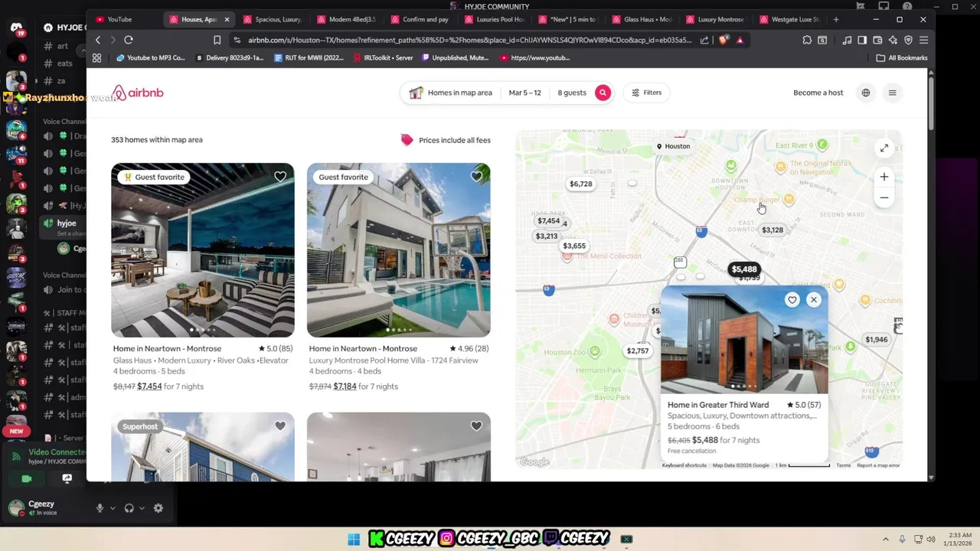Select the $3,655 map price marker
Screen dimensions: 980x551
574,246
